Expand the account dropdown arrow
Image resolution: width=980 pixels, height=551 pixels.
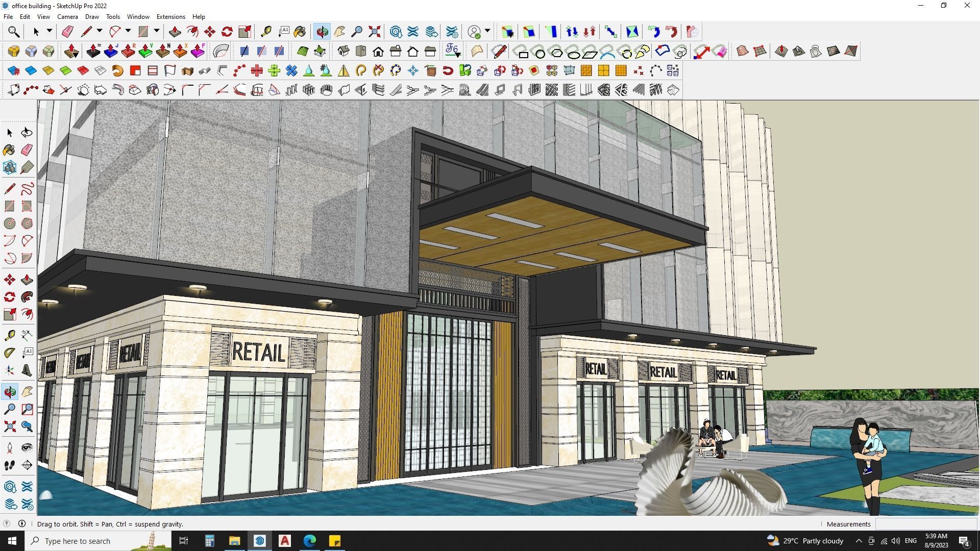(x=487, y=31)
